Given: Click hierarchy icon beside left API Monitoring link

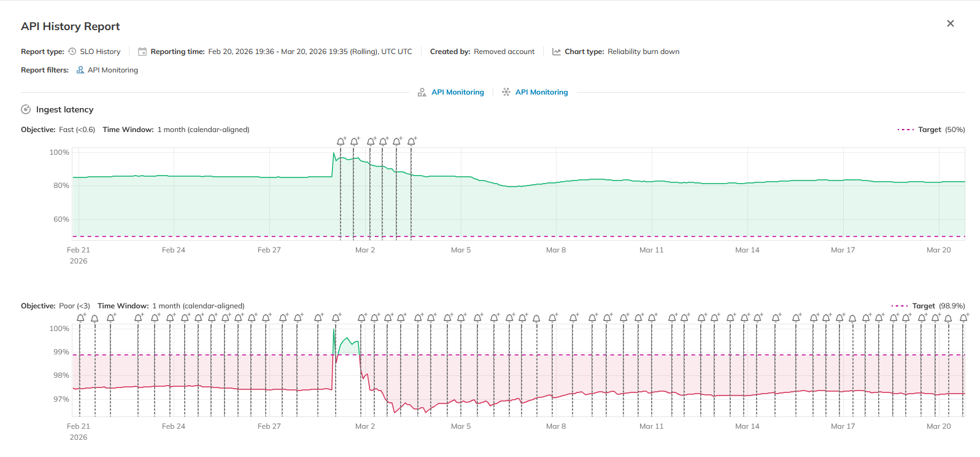Looking at the screenshot, I should [x=422, y=92].
